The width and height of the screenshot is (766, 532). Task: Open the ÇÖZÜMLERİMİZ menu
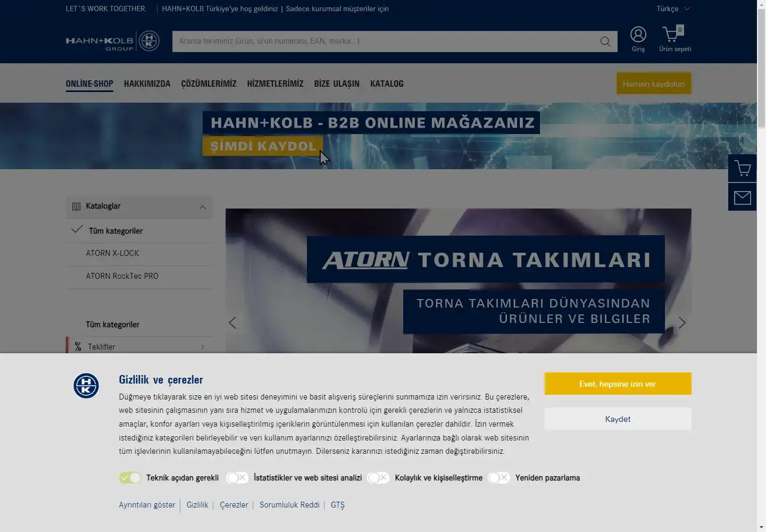coord(209,84)
